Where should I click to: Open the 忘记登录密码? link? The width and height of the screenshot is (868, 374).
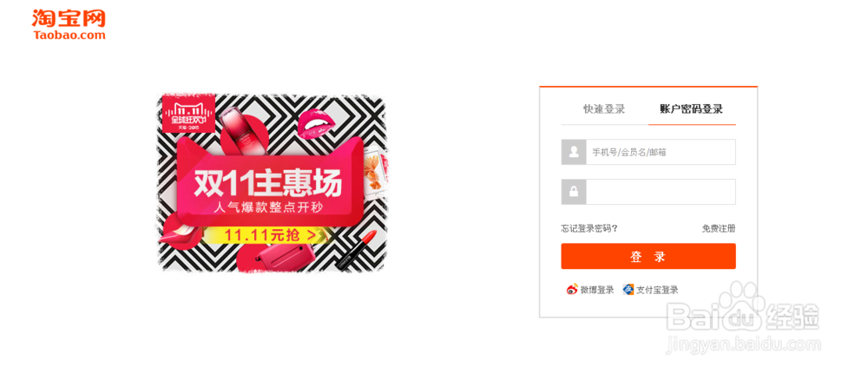tap(589, 228)
